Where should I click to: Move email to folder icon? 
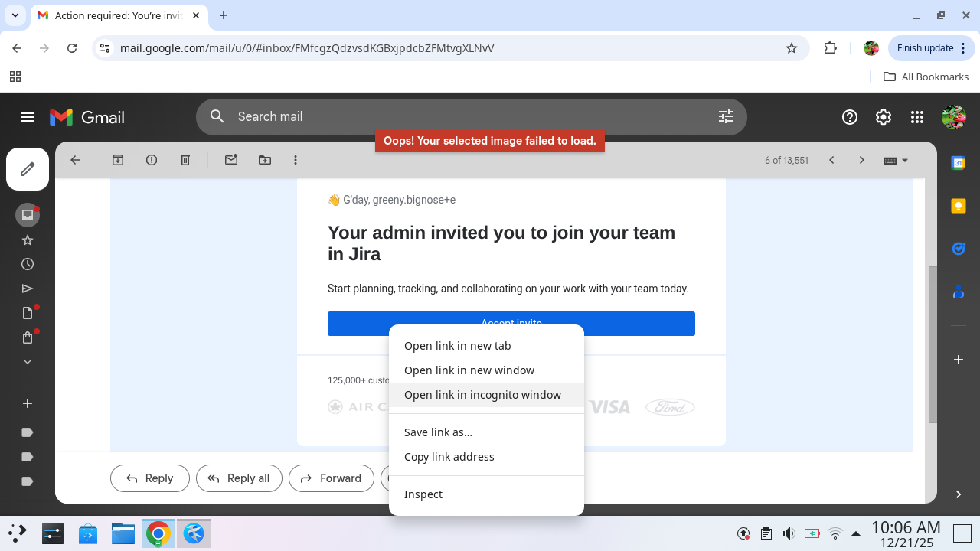[x=265, y=160]
